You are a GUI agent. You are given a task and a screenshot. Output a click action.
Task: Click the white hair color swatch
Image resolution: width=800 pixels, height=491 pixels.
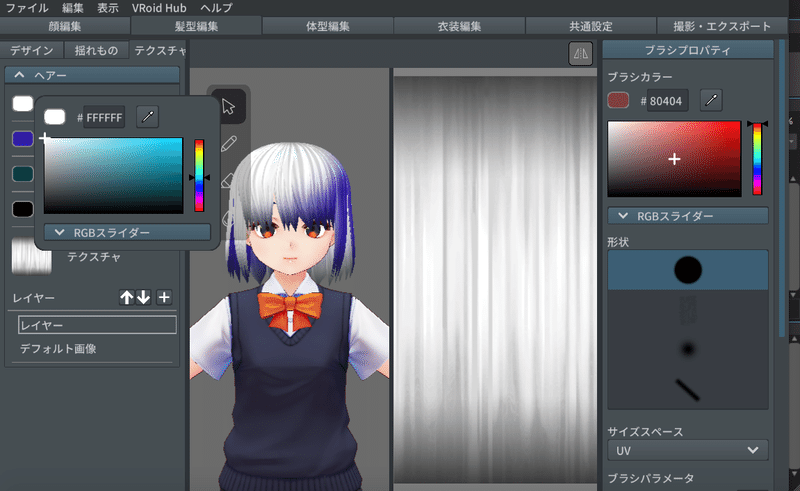[22, 104]
